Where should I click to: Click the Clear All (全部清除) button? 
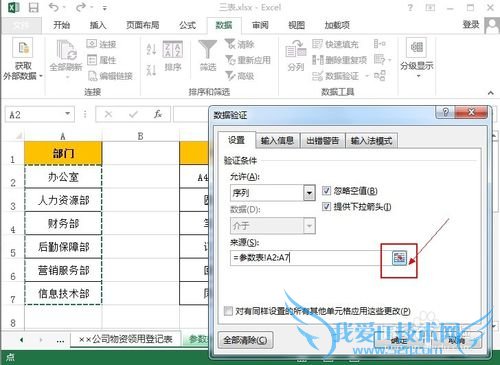pos(245,340)
